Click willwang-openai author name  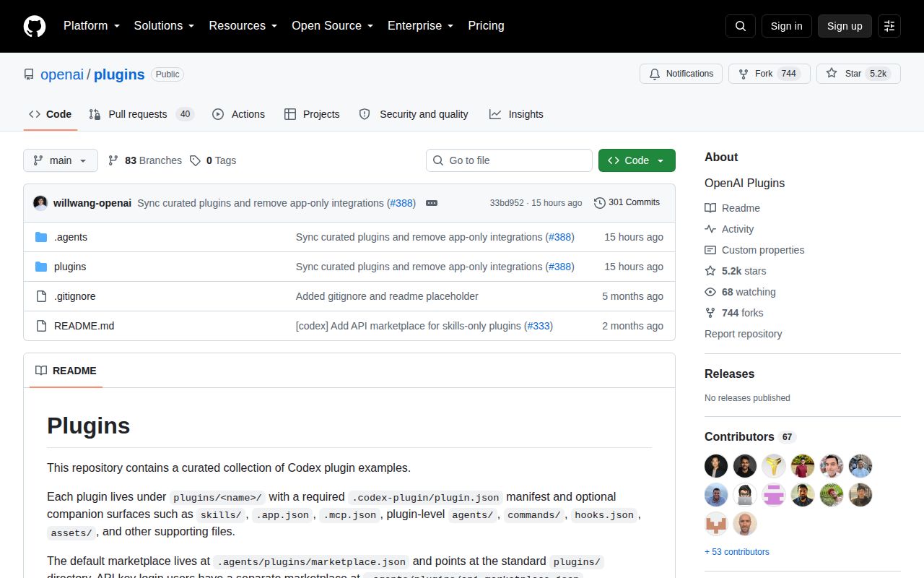[x=92, y=203]
